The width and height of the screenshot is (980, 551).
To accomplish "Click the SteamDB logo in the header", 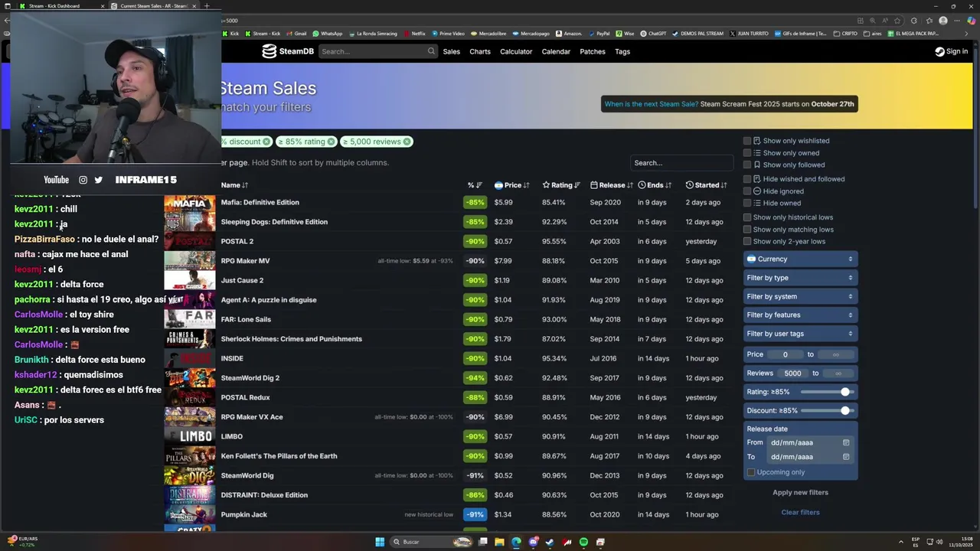I will click(x=288, y=51).
